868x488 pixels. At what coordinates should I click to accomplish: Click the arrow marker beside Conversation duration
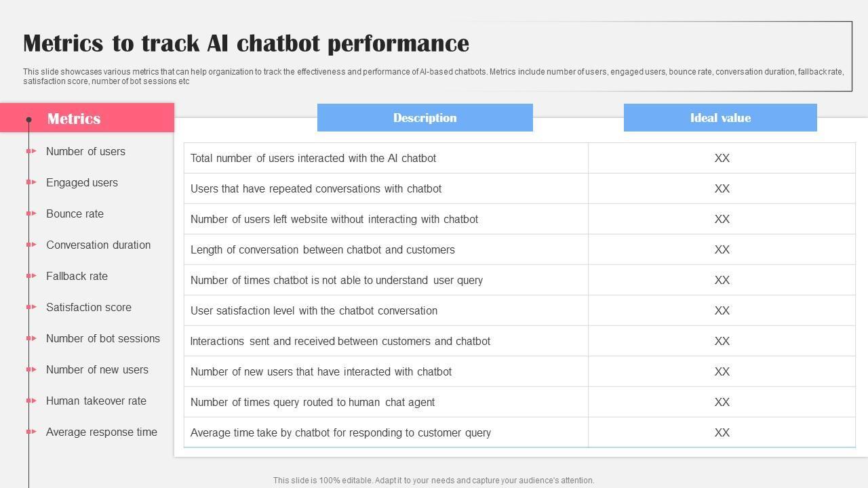pyautogui.click(x=31, y=245)
